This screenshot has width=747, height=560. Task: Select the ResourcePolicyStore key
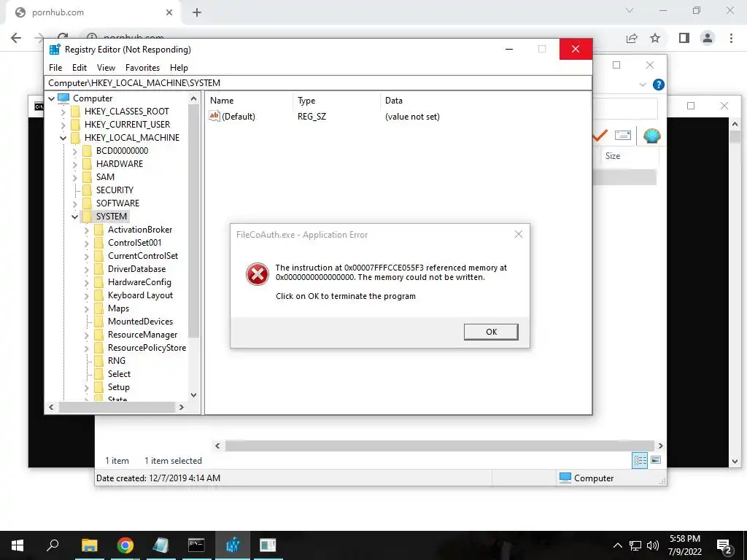pos(147,348)
